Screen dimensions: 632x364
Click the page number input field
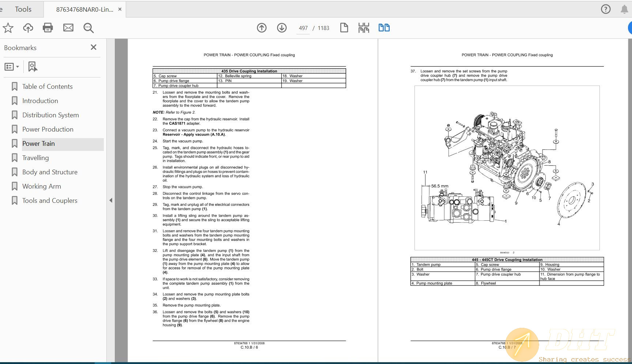pos(303,28)
